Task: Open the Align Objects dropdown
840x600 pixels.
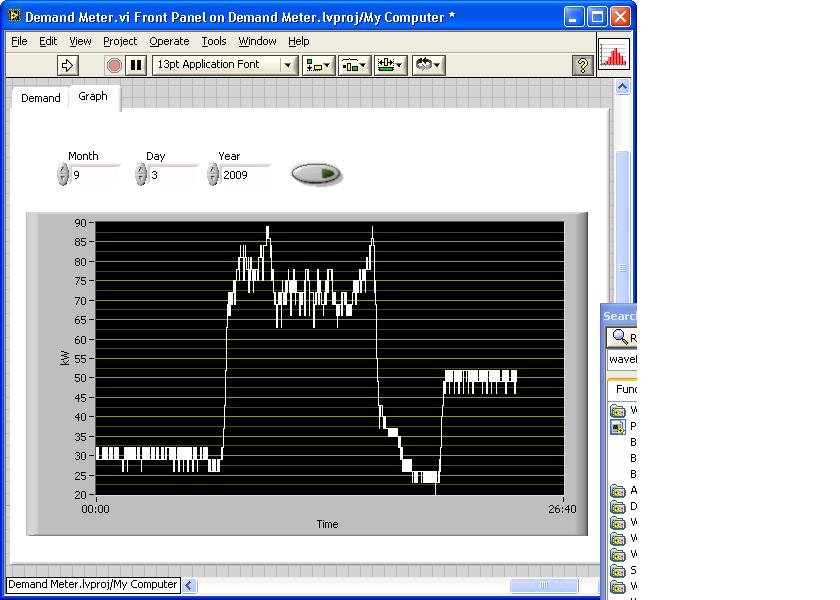Action: (x=318, y=65)
